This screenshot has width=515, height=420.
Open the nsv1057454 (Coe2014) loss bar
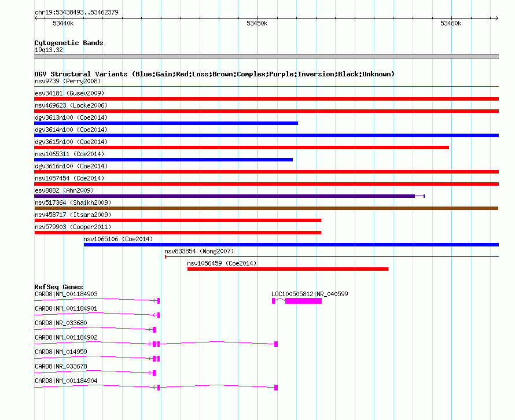coord(266,184)
